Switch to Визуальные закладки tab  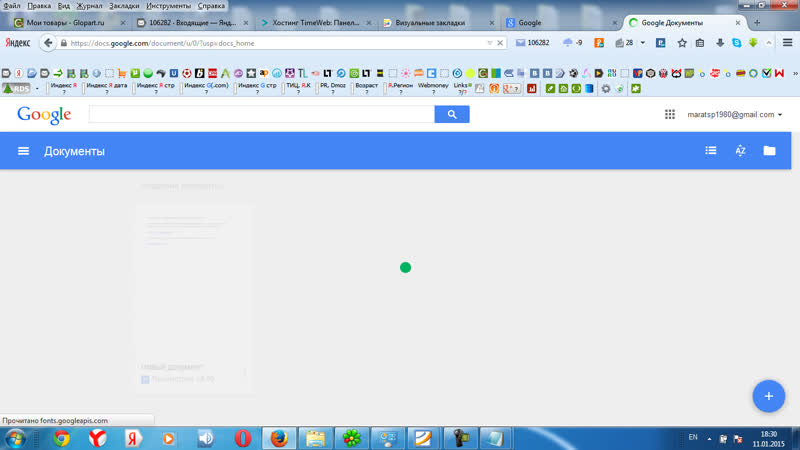click(430, 23)
